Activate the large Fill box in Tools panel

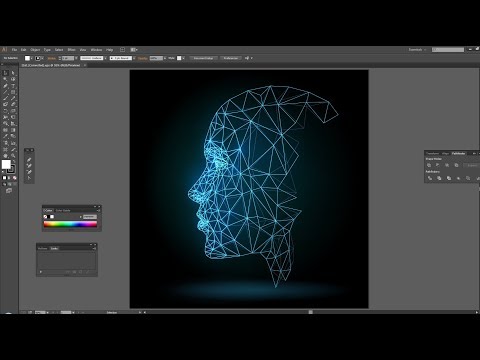[x=6, y=164]
